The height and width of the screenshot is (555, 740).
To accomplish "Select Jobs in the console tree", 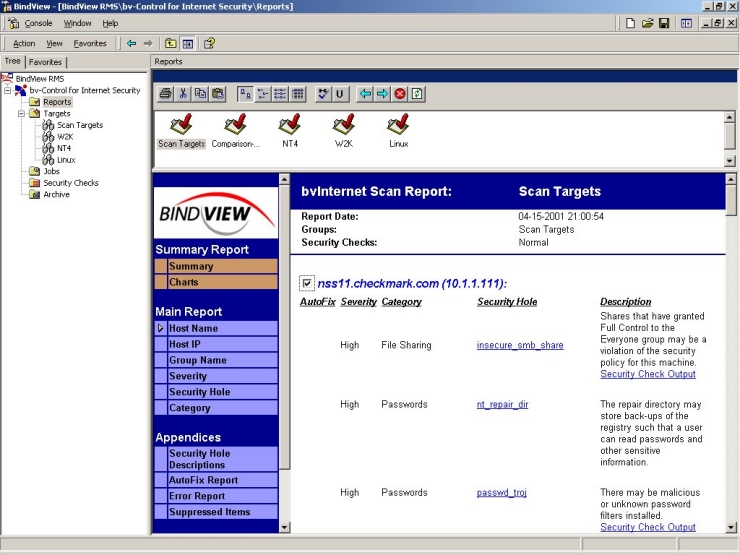I will pos(51,171).
